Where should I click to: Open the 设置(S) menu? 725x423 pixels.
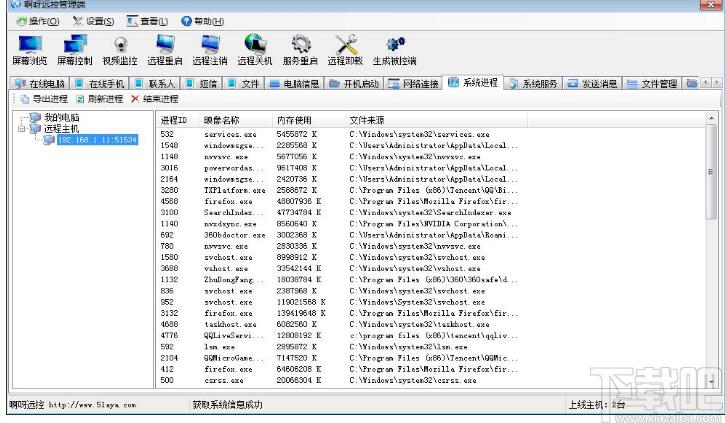point(93,21)
